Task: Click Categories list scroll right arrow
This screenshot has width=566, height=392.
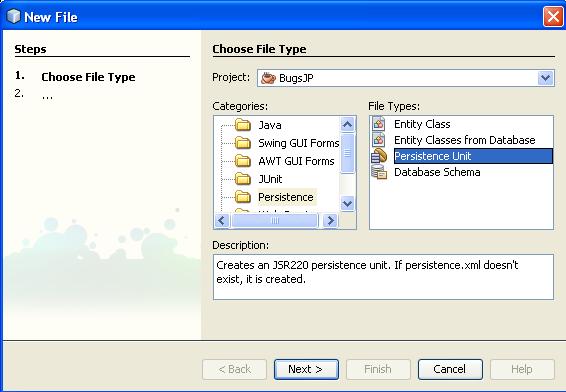Action: 330,220
